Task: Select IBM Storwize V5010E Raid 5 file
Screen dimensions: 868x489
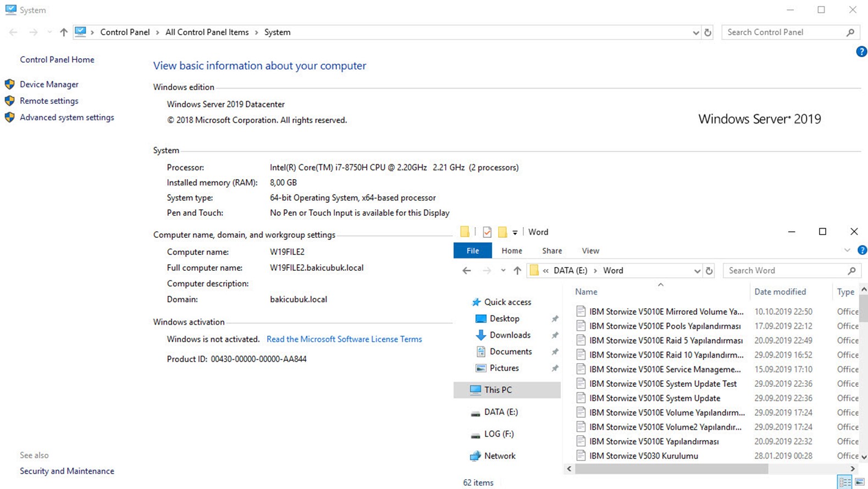Action: point(666,341)
